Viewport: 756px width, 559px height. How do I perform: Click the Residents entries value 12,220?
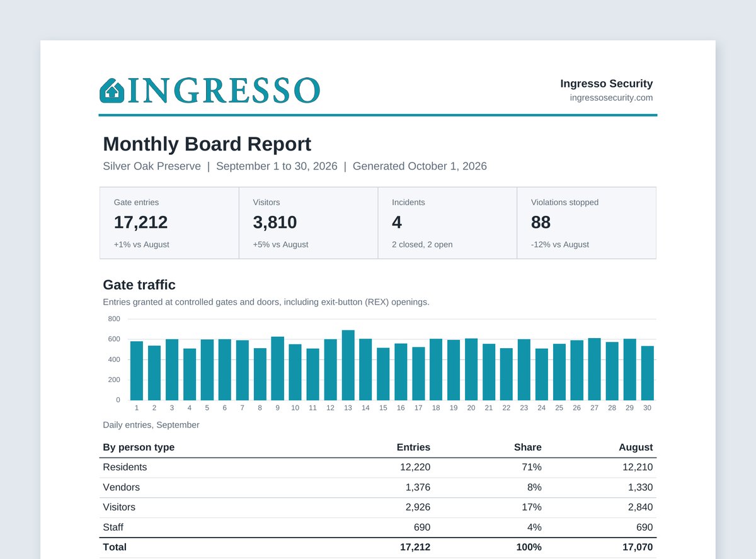[415, 467]
